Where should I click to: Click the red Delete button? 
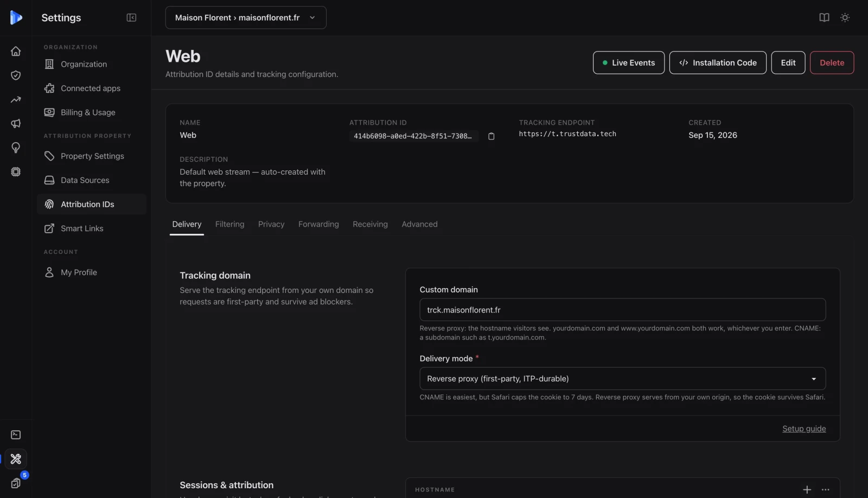[832, 62]
